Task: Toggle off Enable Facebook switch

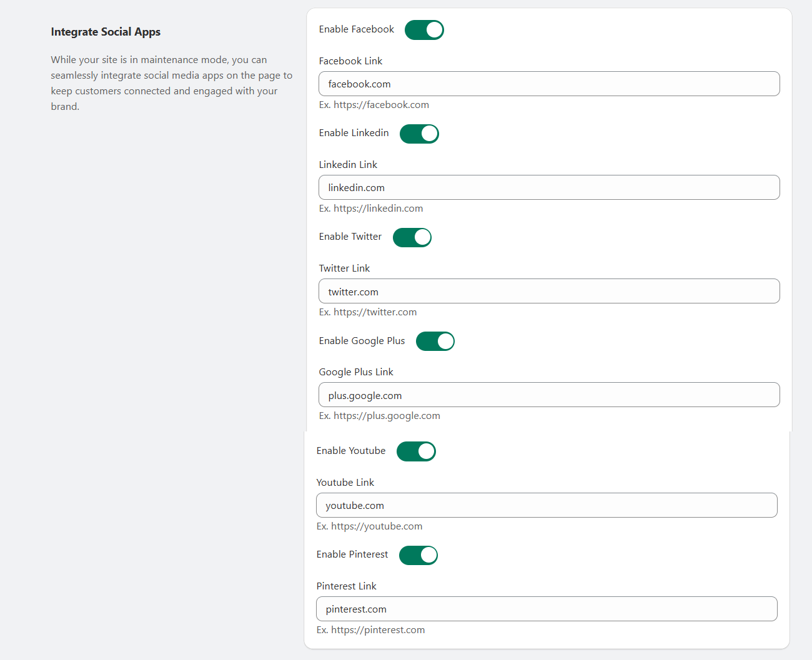Action: pos(424,30)
